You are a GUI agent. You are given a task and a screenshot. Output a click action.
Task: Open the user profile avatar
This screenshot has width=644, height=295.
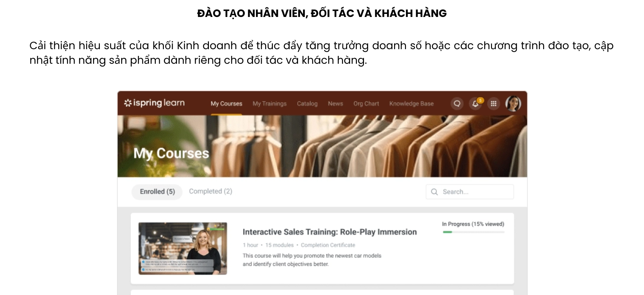(513, 103)
